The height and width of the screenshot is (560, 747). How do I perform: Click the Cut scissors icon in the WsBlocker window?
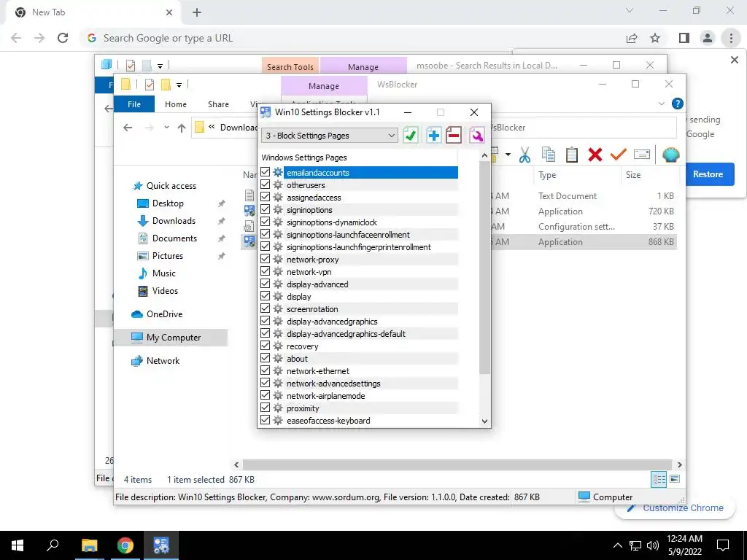pyautogui.click(x=525, y=155)
